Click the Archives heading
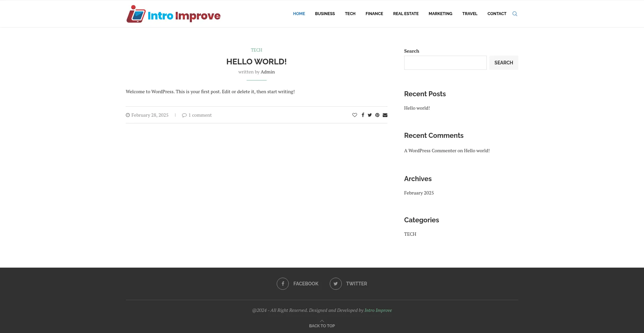The width and height of the screenshot is (644, 333). pos(418,179)
